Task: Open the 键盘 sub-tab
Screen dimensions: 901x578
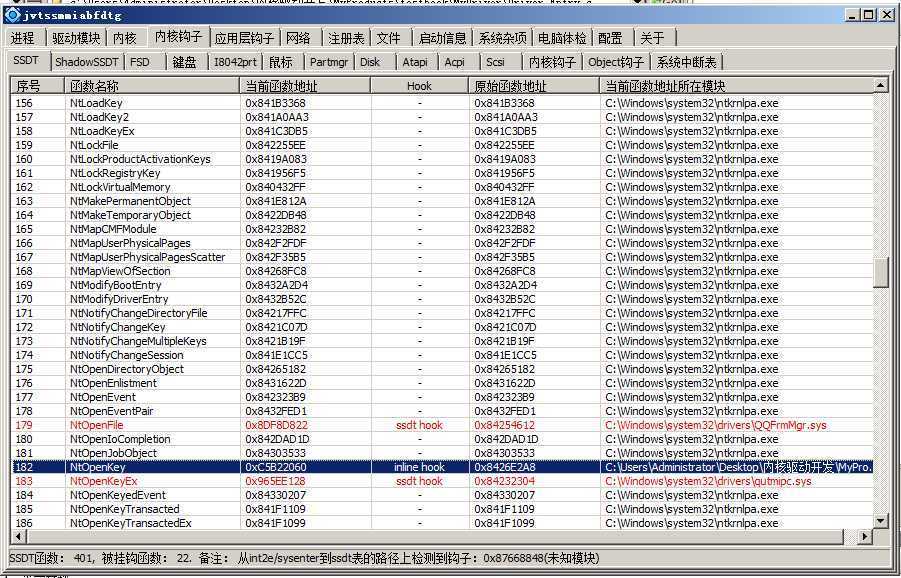Action: 184,61
